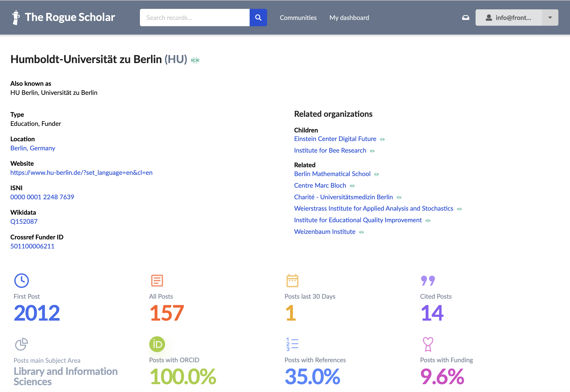Click ROR icon next to Institute for Educational Quality Improvement
This screenshot has width=570, height=392.
[x=428, y=221]
